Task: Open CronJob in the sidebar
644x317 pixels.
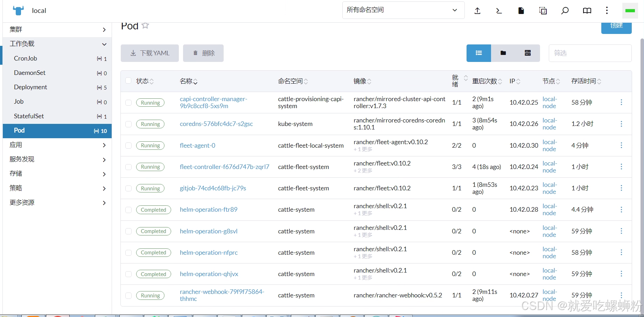Action: pyautogui.click(x=57, y=58)
